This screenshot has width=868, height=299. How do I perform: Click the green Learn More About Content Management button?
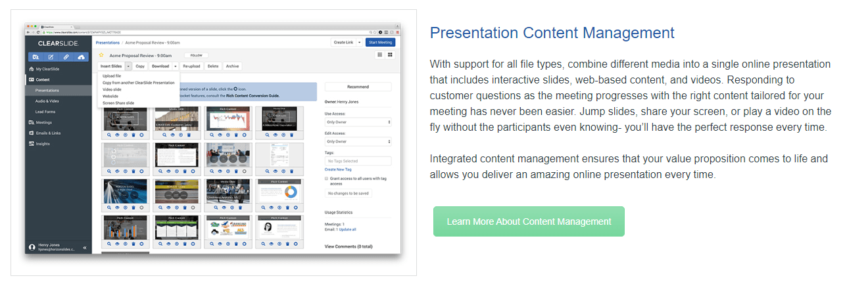click(x=529, y=221)
